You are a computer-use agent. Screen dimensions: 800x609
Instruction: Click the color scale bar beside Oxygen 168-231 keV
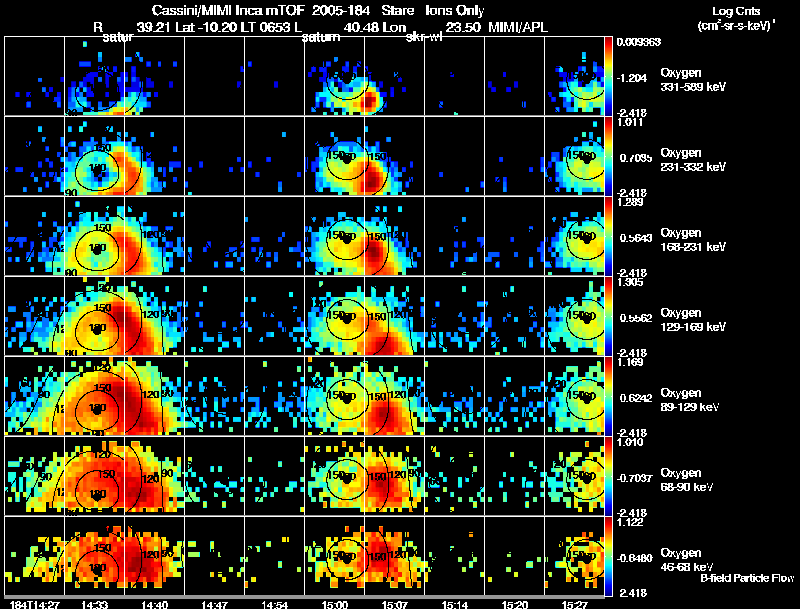click(x=608, y=236)
